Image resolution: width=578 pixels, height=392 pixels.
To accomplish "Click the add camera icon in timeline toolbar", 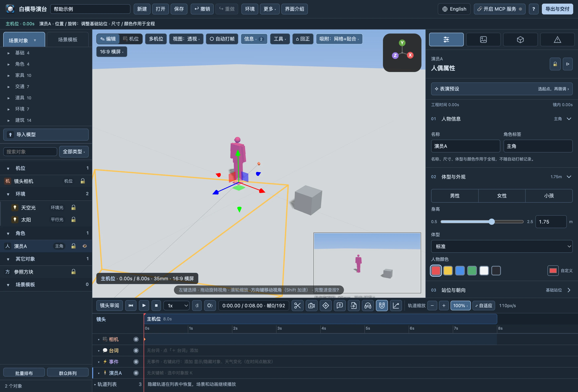I will point(311,306).
